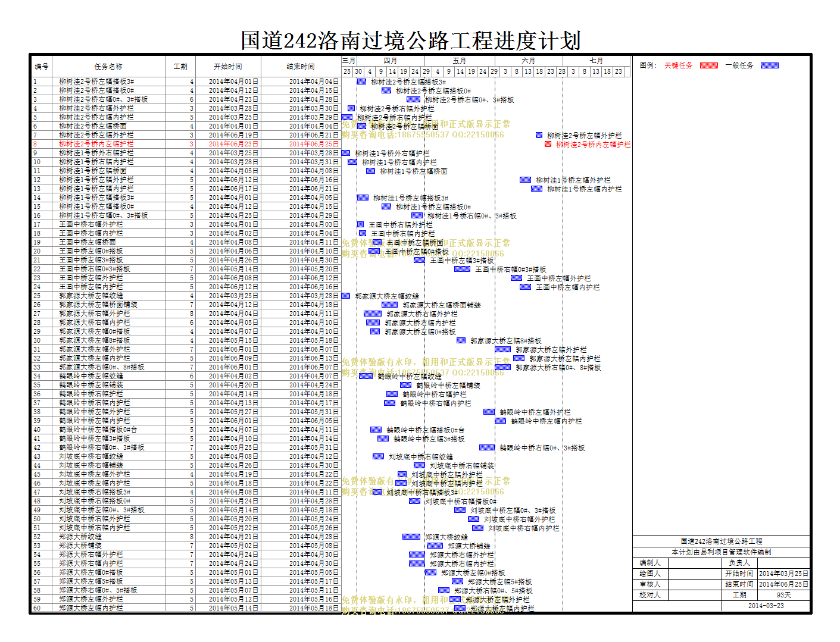Select the Gantt bar for 郭家源大桥左幅8#搭板
840x642 pixels.
(461, 340)
